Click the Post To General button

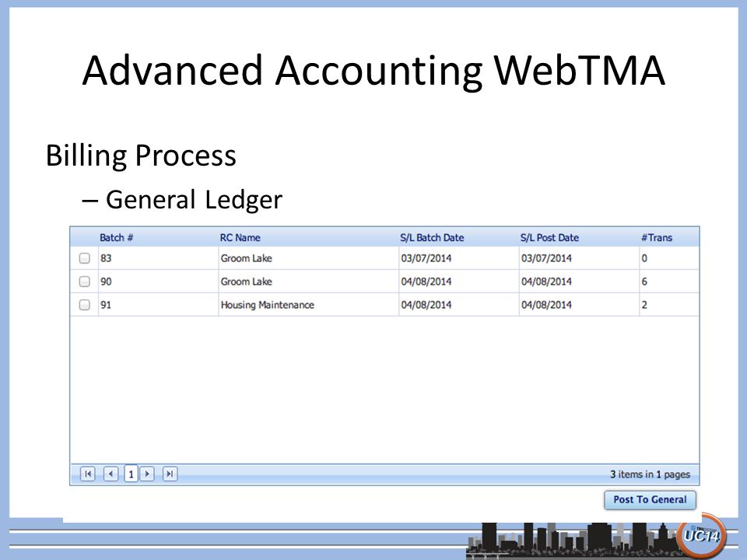click(x=650, y=500)
